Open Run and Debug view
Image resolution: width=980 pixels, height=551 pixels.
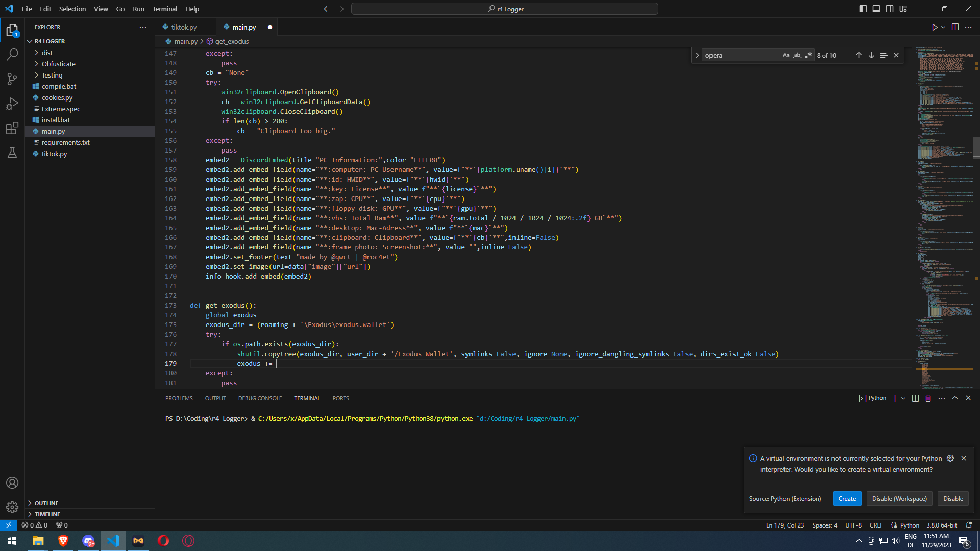click(12, 104)
